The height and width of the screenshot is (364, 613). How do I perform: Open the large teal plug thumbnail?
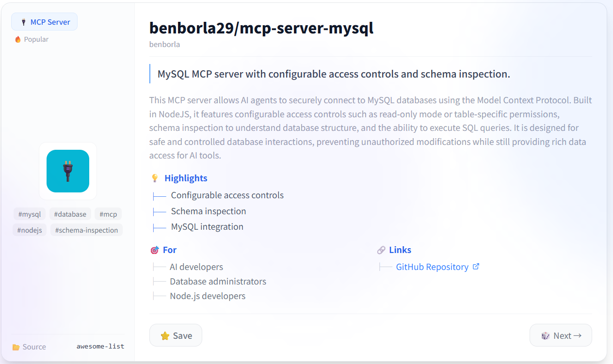[x=68, y=171]
